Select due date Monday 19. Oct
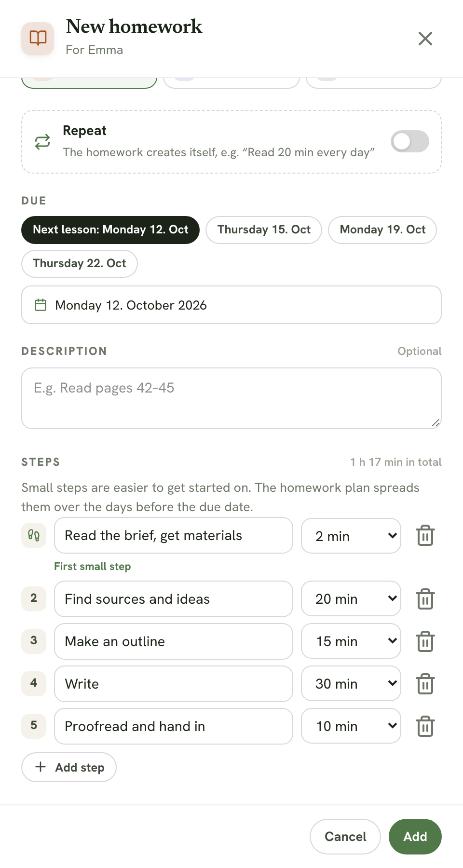This screenshot has height=868, width=463. point(382,230)
